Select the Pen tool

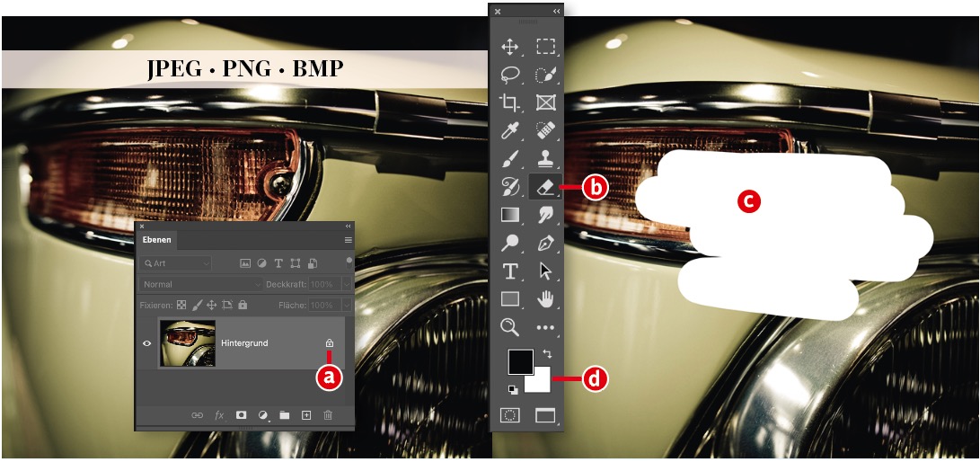tap(545, 244)
